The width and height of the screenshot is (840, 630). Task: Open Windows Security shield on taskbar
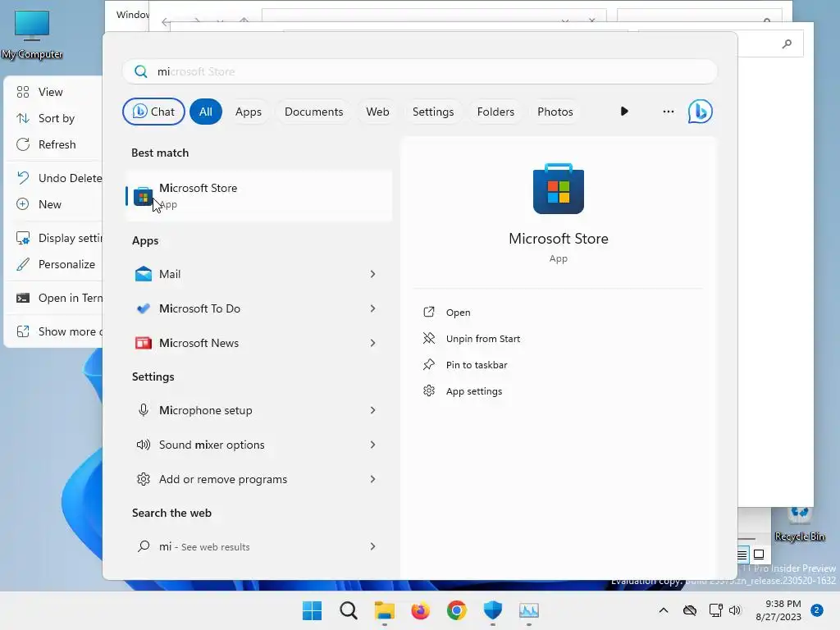pos(492,610)
